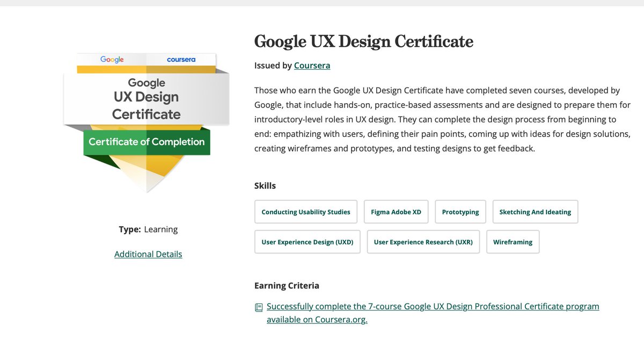
Task: Click the Skills section heading
Action: click(x=265, y=186)
